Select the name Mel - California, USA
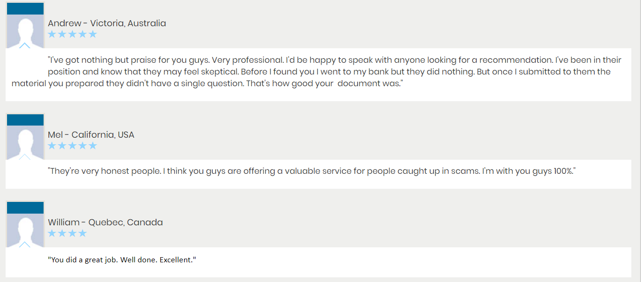This screenshot has width=644, height=282. click(91, 134)
